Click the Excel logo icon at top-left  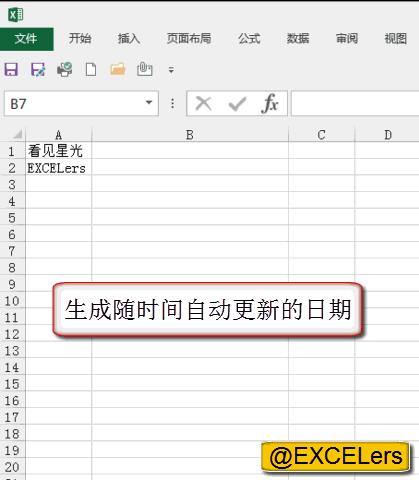(x=16, y=15)
